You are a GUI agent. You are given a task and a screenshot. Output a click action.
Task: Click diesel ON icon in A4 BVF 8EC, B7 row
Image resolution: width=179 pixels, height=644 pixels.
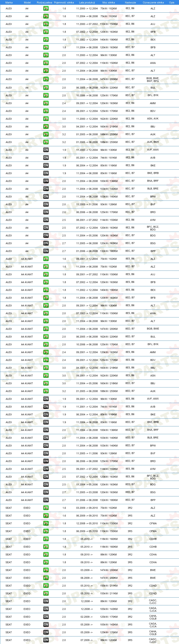point(46,204)
